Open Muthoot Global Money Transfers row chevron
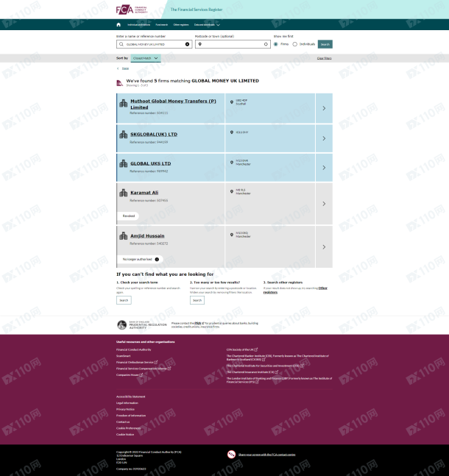449x476 pixels. (x=324, y=108)
